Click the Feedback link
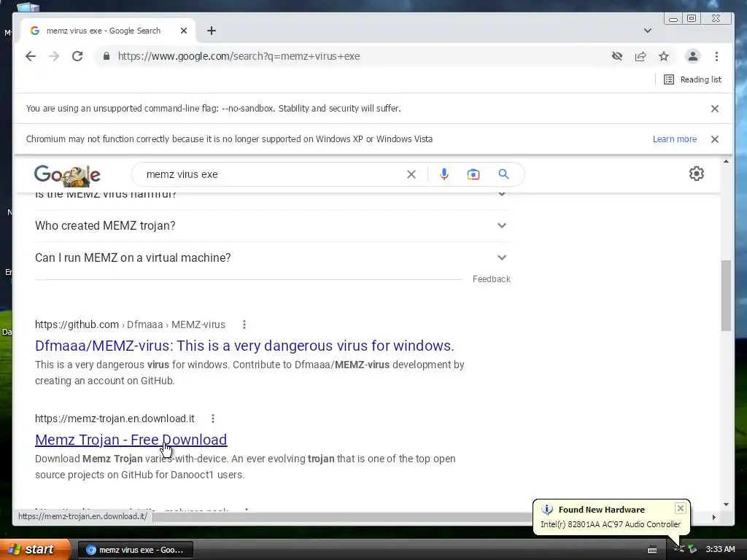The image size is (747, 560). 491,279
